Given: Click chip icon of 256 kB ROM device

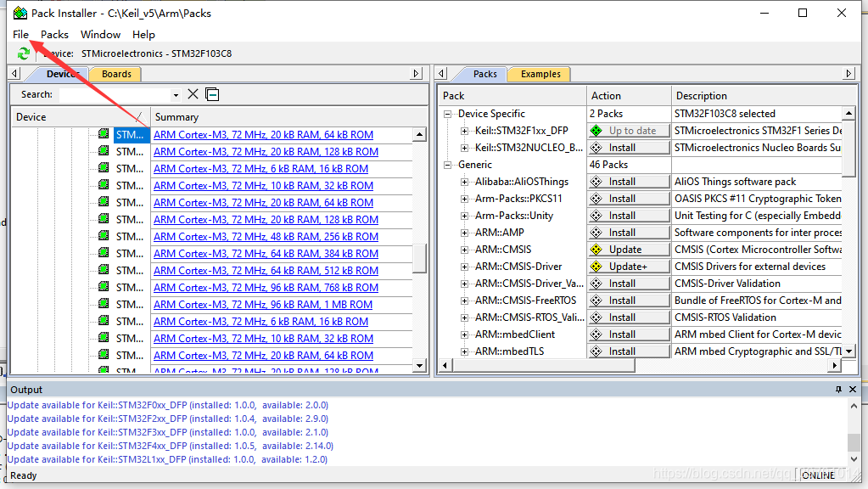Looking at the screenshot, I should [104, 235].
